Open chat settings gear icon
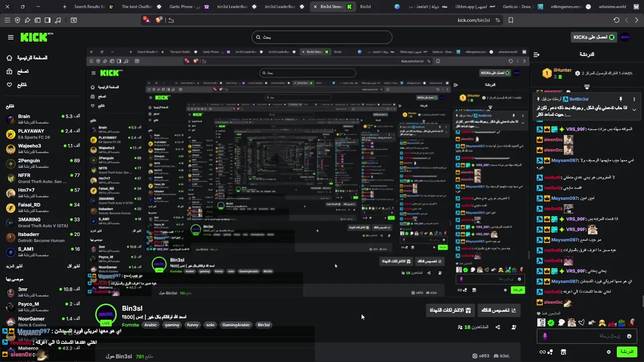Viewport: 644px width, 362px height. (608, 352)
